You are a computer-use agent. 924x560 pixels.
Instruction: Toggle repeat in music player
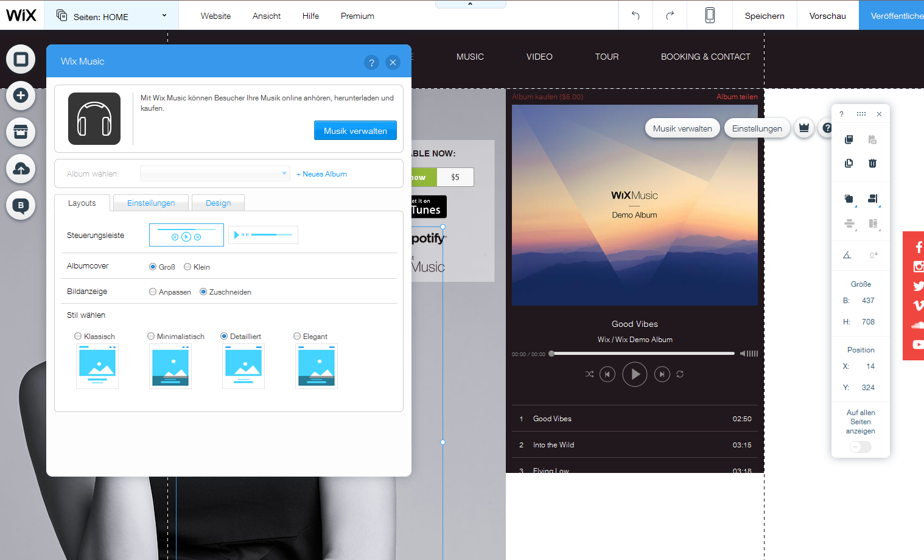point(680,374)
